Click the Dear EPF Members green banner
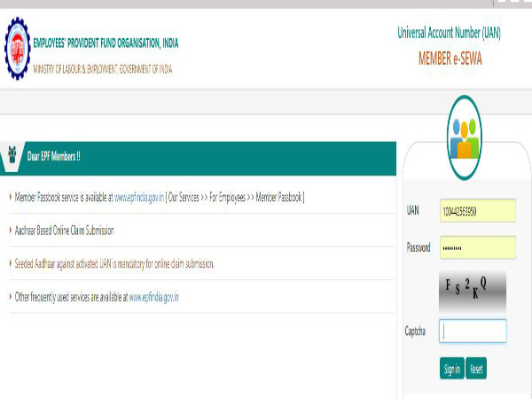Viewport: 532px width, 399px height. coord(204,157)
